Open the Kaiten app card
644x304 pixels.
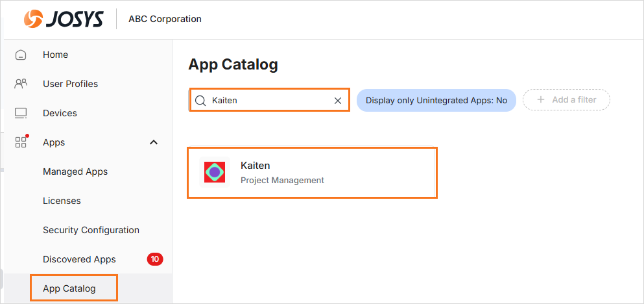312,173
